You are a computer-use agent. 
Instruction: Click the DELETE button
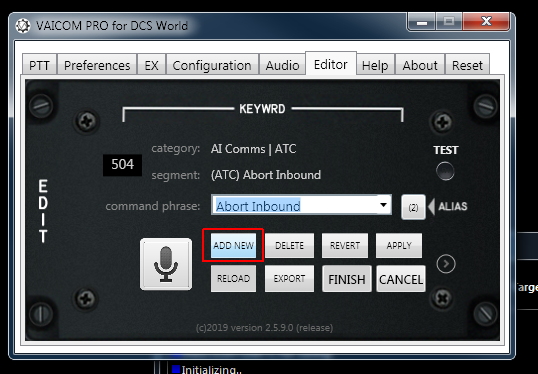click(289, 246)
